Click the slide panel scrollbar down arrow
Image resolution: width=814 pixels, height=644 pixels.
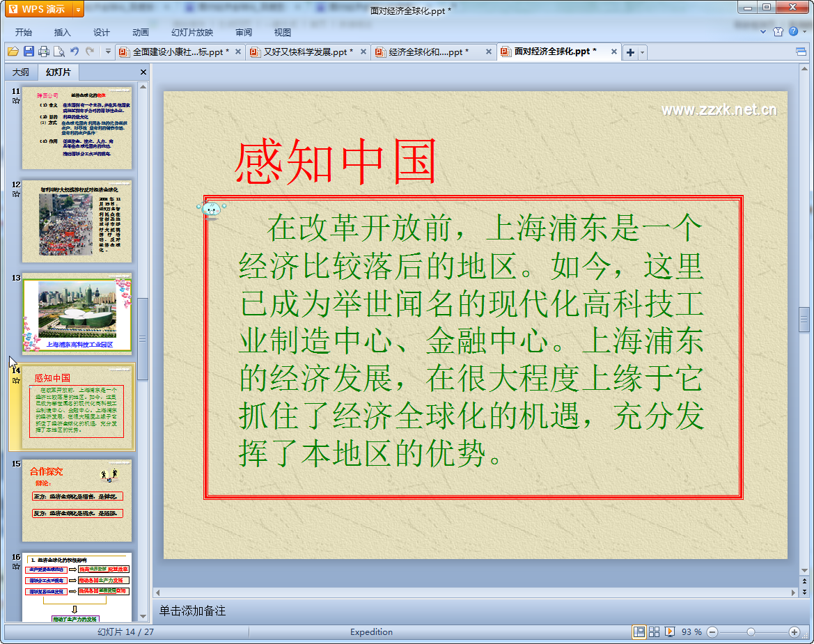coord(143,616)
